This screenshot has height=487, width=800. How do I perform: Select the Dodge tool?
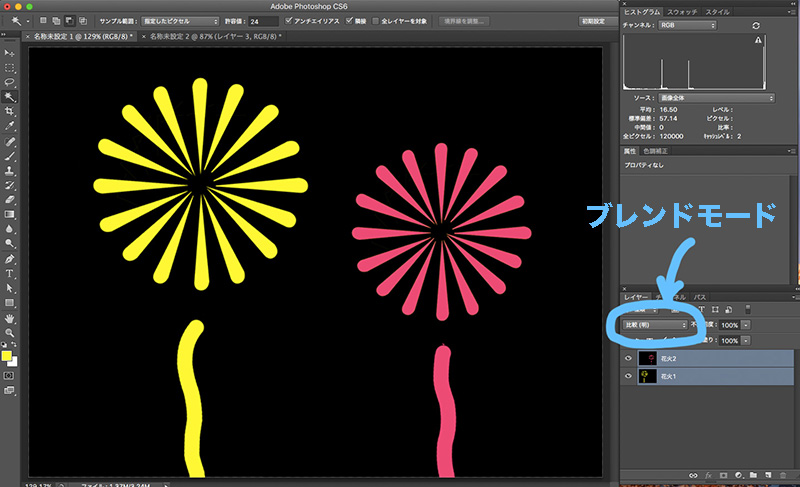(10, 244)
